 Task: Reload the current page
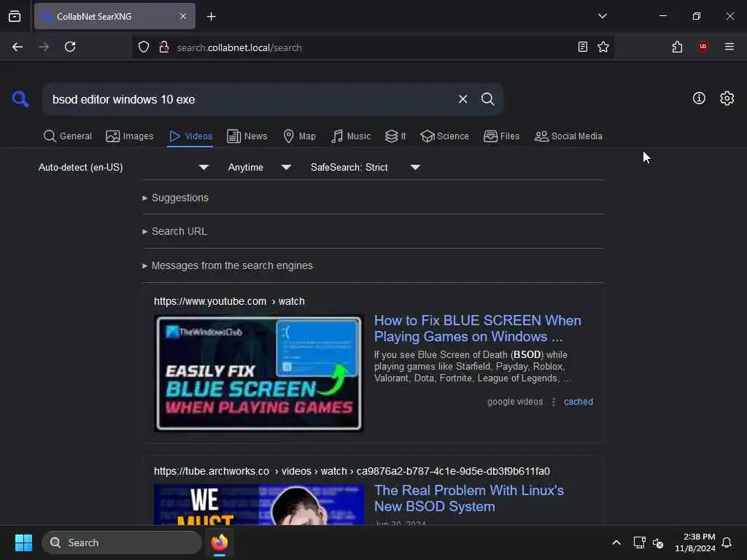tap(70, 47)
